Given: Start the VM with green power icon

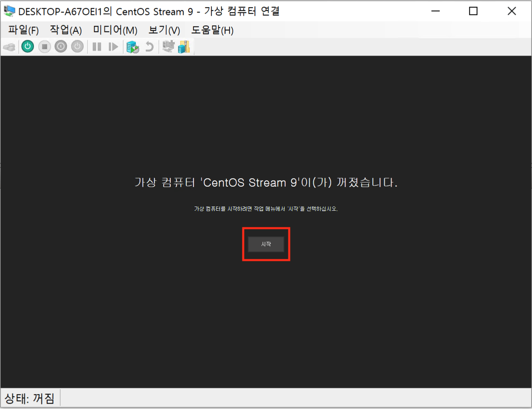Looking at the screenshot, I should 28,46.
